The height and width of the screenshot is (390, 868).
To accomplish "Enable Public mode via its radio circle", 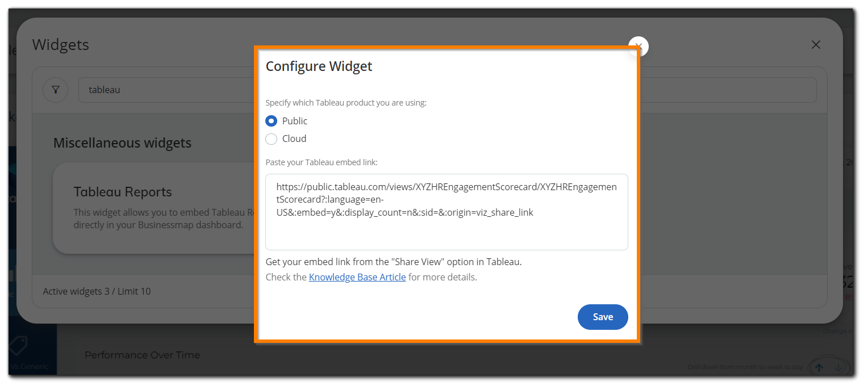I will [271, 120].
